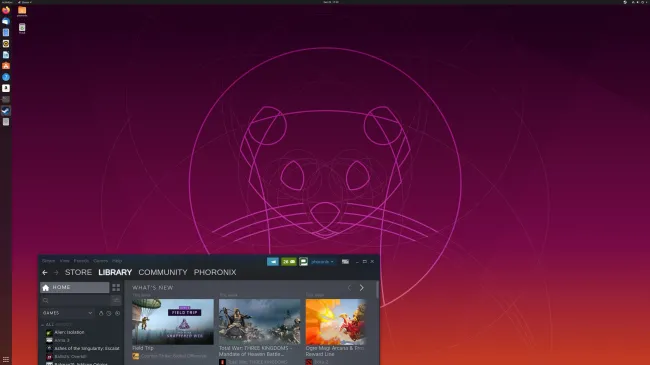Open the blue announcements icon in Steam header
Screen dimensions: 650x365
[x=273, y=262]
